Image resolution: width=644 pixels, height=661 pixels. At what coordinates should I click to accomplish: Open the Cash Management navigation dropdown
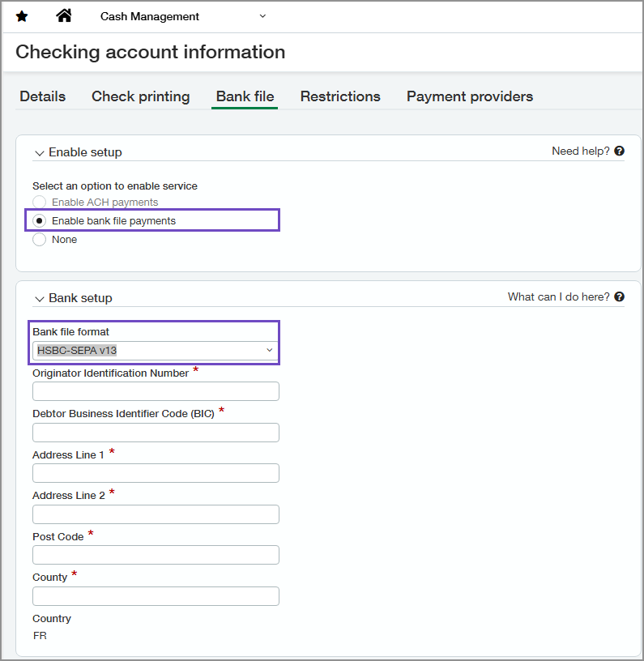click(x=262, y=15)
